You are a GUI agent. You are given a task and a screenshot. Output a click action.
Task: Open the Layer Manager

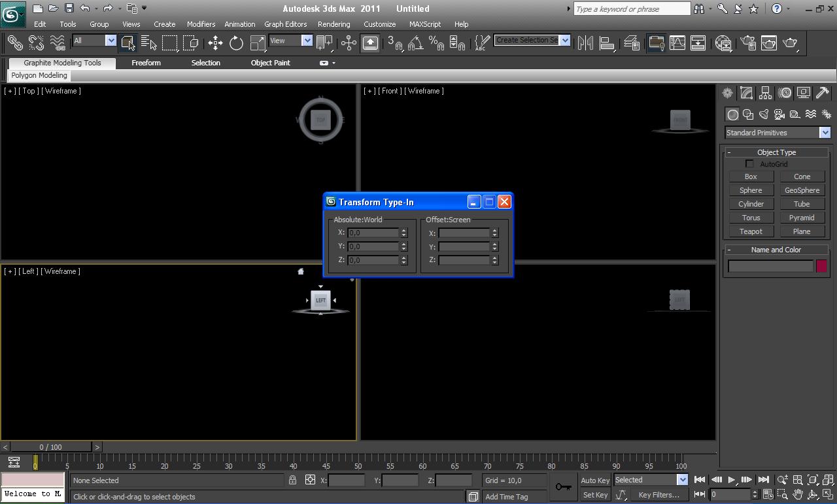(631, 43)
